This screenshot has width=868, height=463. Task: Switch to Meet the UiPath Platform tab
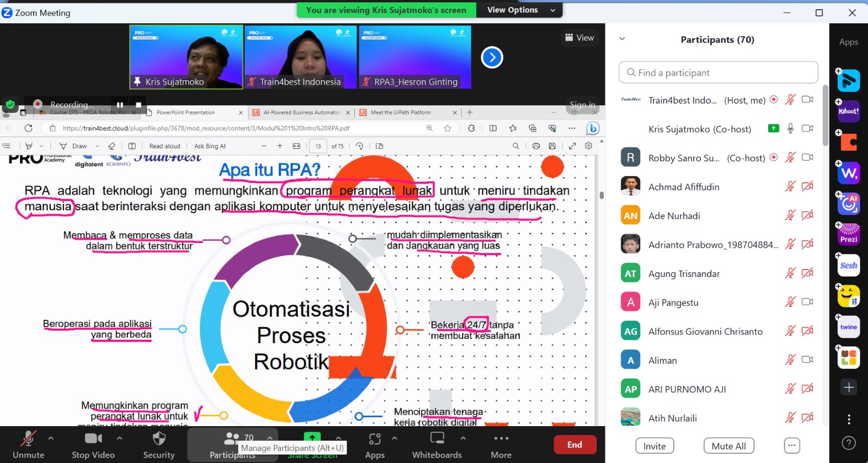coord(409,112)
